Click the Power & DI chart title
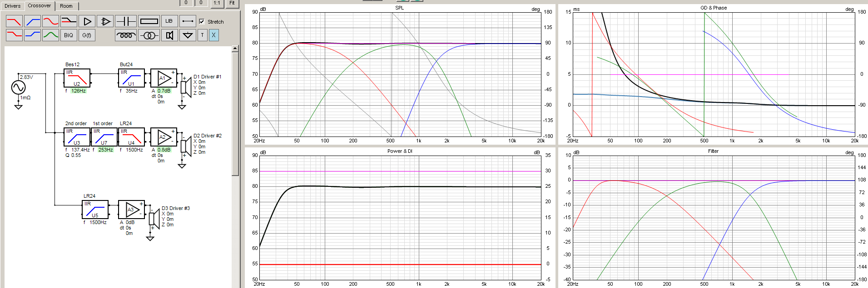Viewport: 868px width, 288px height. [400, 151]
